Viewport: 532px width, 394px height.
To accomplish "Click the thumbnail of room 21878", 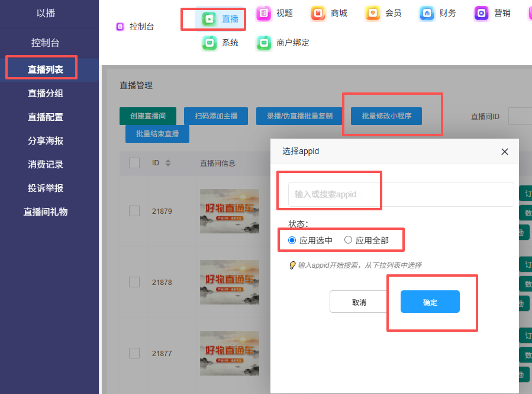I will pos(230,282).
